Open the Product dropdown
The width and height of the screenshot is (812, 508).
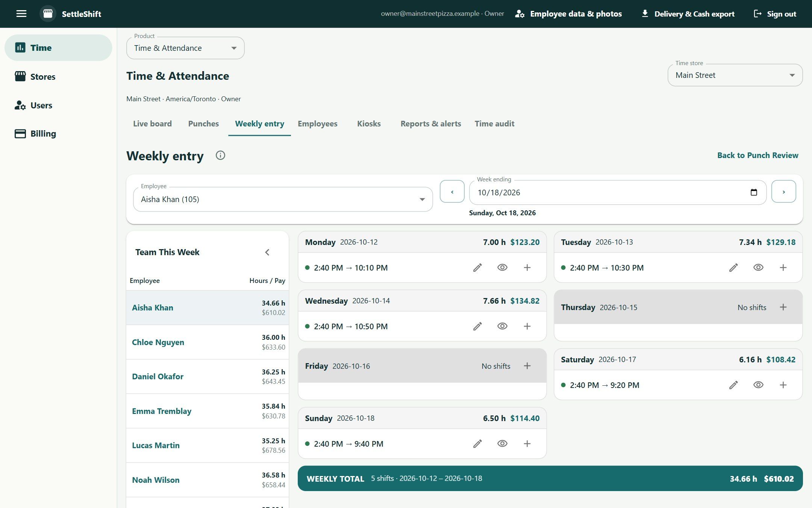coord(185,48)
